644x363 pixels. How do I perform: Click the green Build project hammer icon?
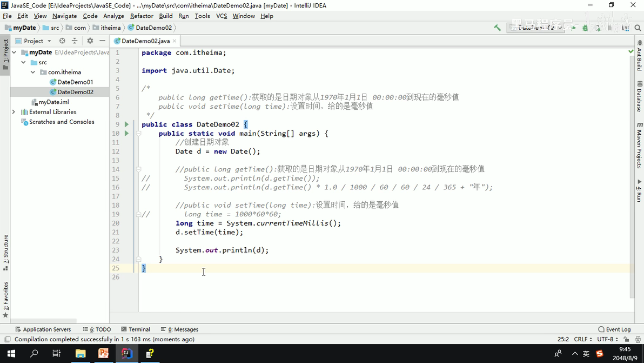pyautogui.click(x=497, y=28)
